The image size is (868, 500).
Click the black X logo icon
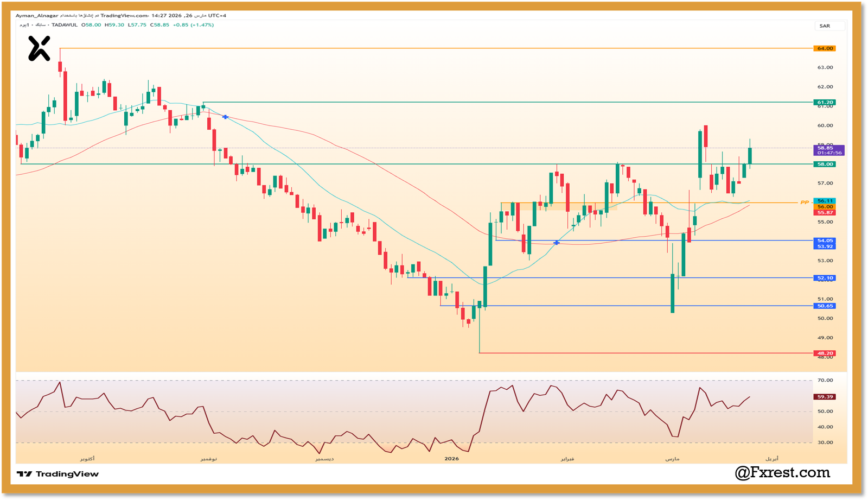pyautogui.click(x=39, y=48)
